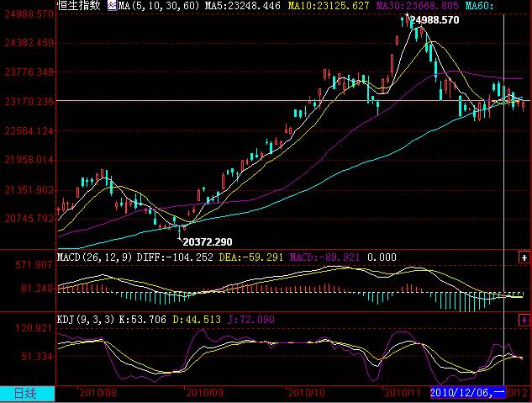Click the 24988.570 peak price annotation
Image resolution: width=532 pixels, height=403 pixels.
tap(435, 20)
